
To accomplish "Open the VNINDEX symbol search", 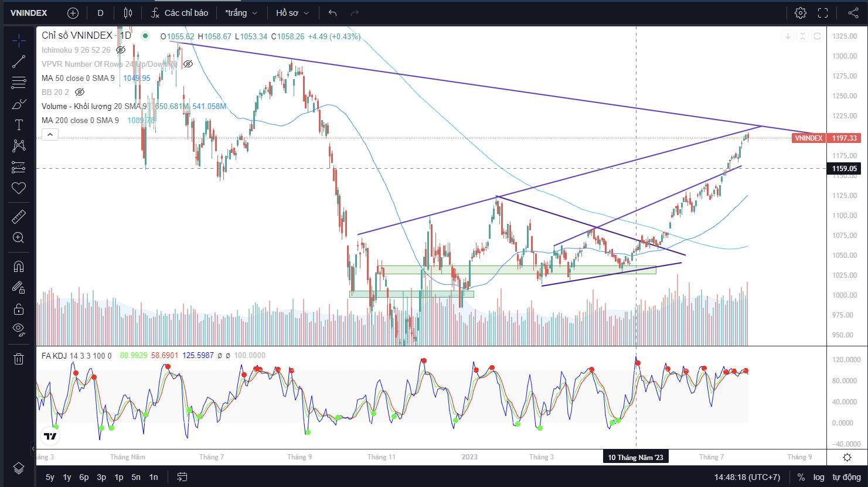I will (x=29, y=13).
